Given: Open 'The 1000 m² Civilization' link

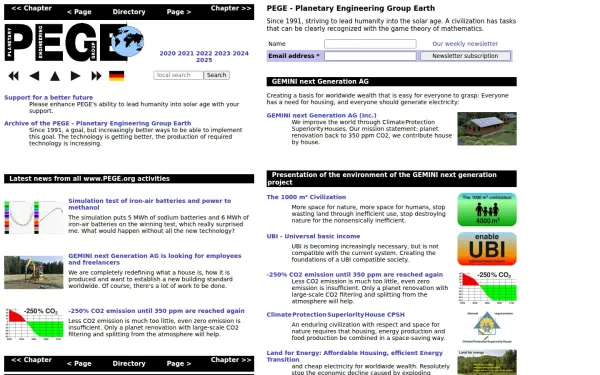Looking at the screenshot, I should [x=306, y=197].
